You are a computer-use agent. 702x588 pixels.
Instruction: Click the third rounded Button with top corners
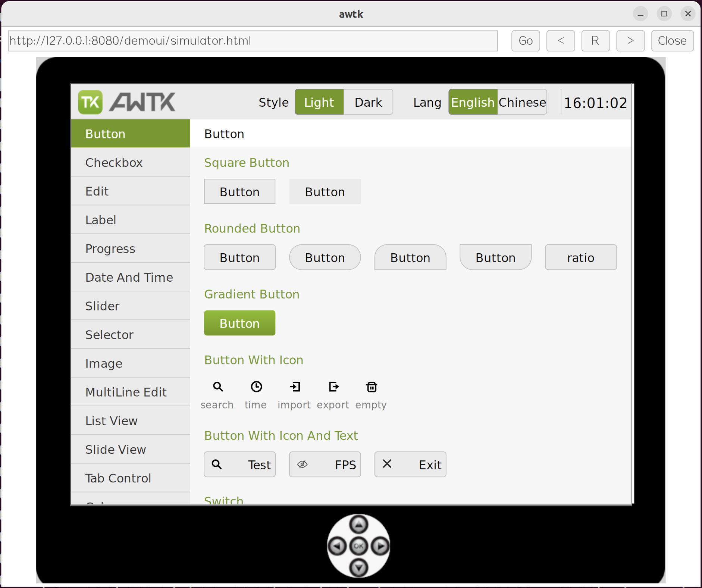(410, 257)
